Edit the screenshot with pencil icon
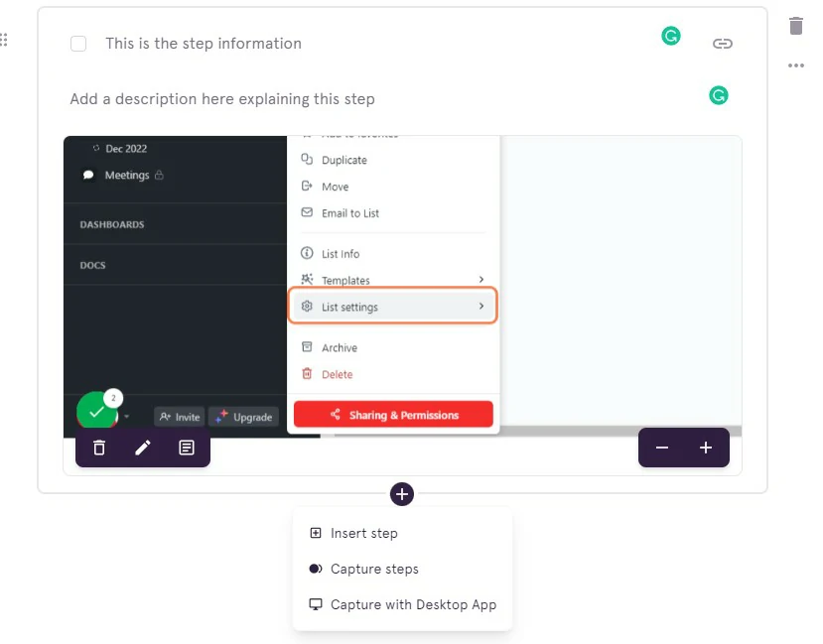 pyautogui.click(x=143, y=448)
